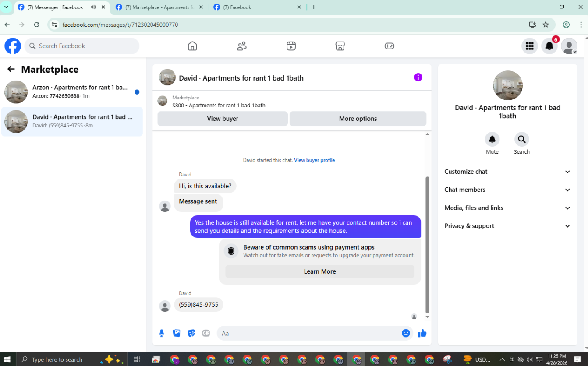Viewport: 588px width, 366px height.
Task: Open Chrome profile icon in toolbar
Action: click(x=566, y=25)
